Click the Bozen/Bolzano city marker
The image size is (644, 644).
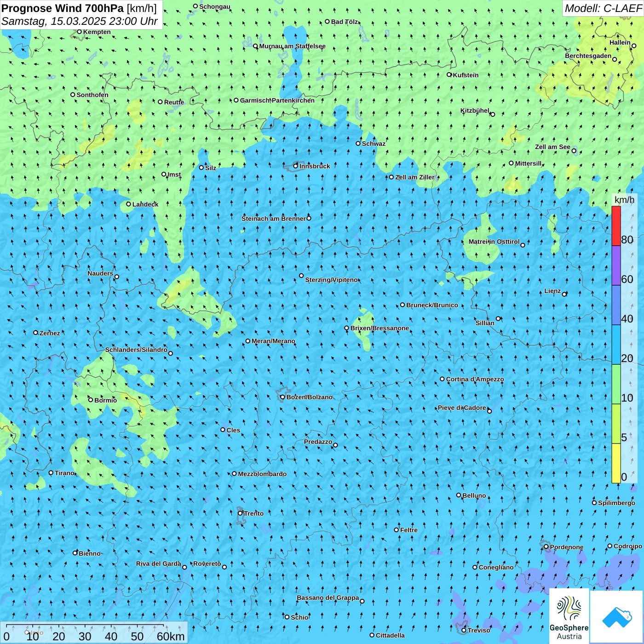click(x=282, y=397)
